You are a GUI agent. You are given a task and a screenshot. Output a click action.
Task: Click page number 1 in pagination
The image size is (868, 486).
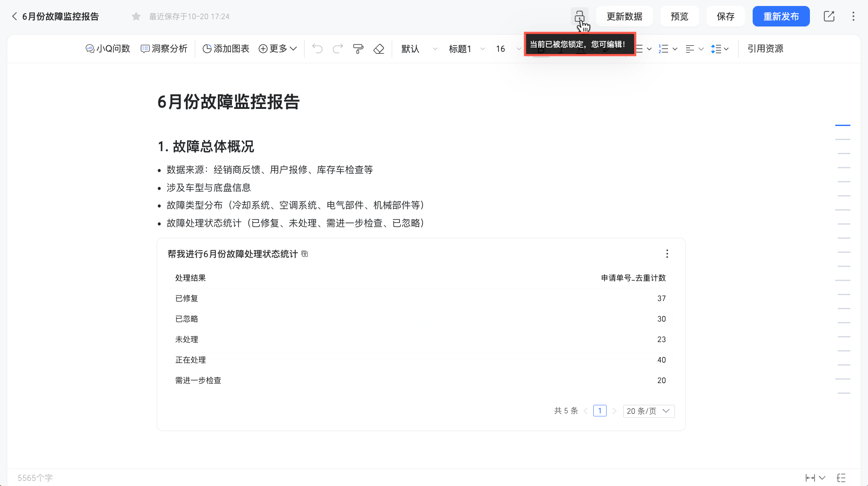point(600,411)
